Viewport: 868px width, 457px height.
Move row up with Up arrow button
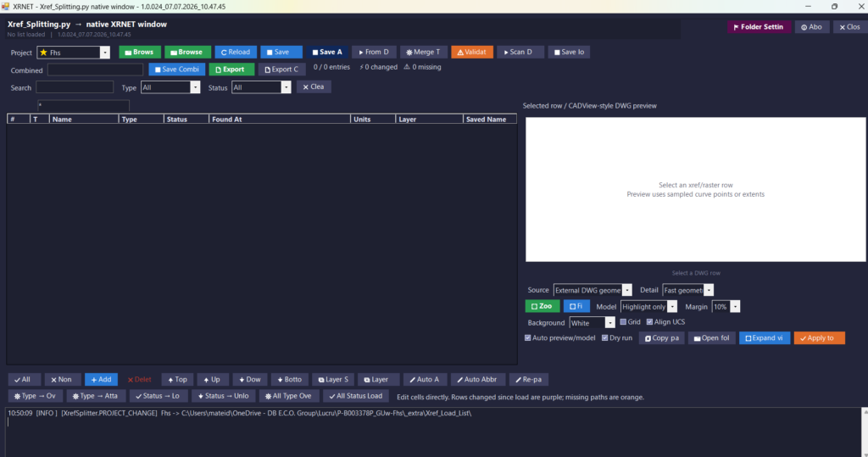[212, 380]
